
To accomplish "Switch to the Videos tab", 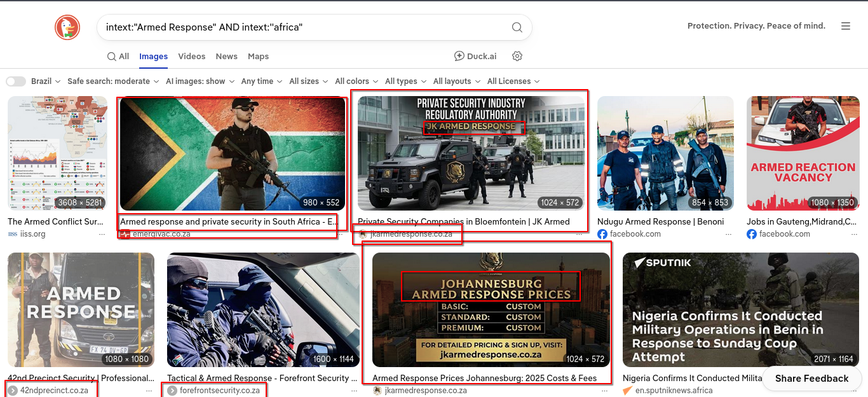I will click(x=192, y=56).
